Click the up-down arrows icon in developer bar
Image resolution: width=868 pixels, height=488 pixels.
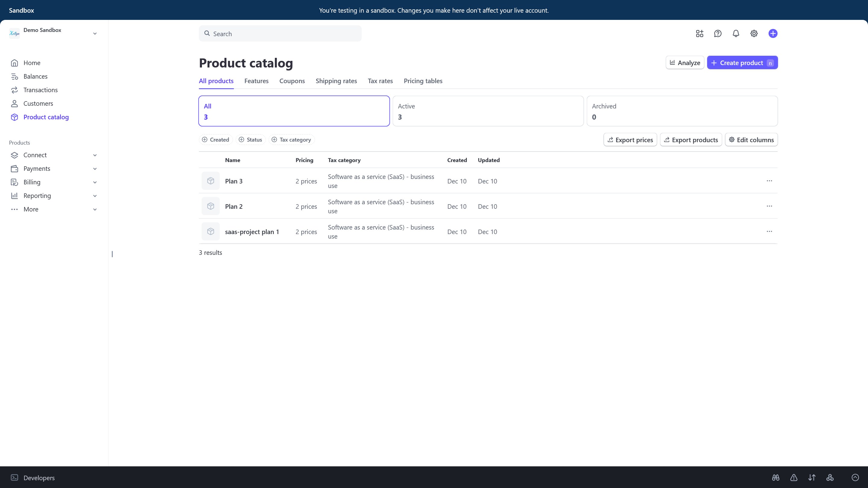point(812,477)
